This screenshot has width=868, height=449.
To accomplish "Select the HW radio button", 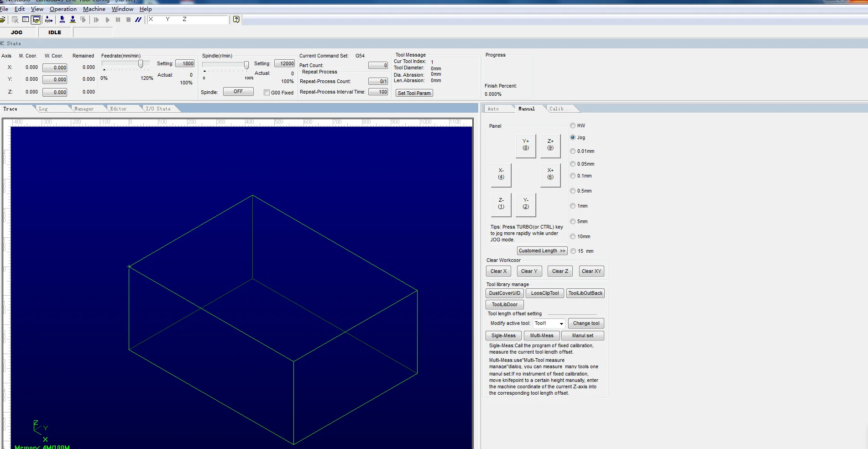I will pos(573,125).
